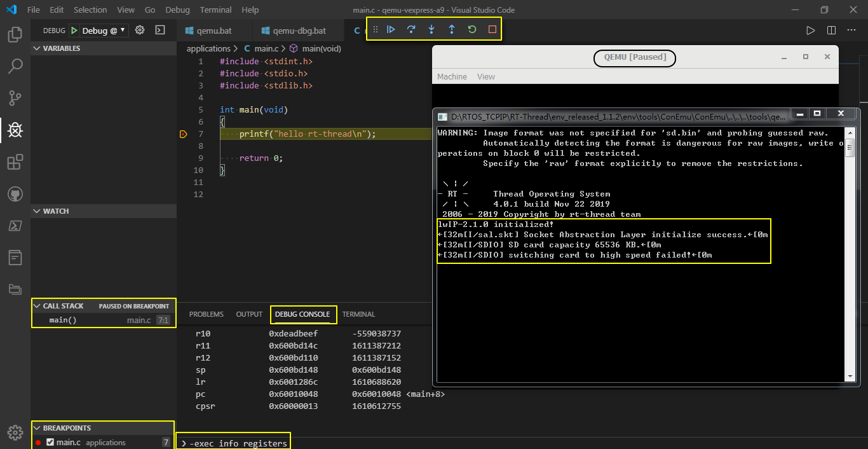Restart debugging via the restart icon
Screen dimensions: 868x449
[471, 29]
